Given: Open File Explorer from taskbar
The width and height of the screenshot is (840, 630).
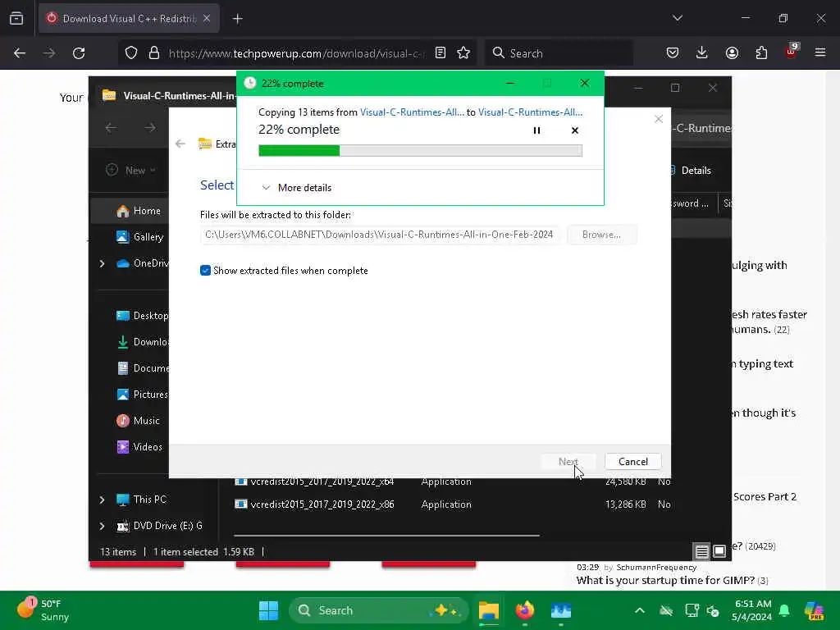Looking at the screenshot, I should 489,610.
